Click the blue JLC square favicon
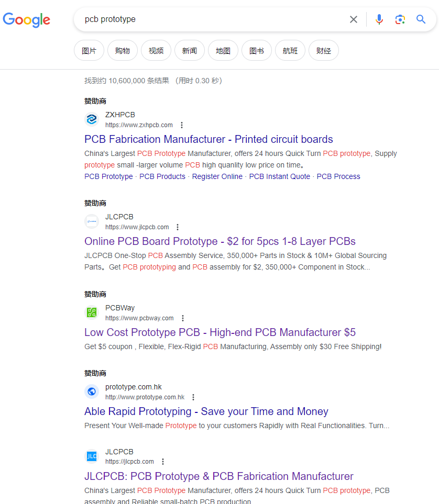439x504 pixels. (x=92, y=456)
